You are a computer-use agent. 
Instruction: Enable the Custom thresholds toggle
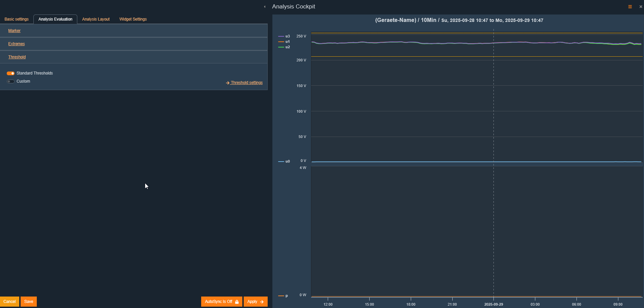pyautogui.click(x=10, y=81)
